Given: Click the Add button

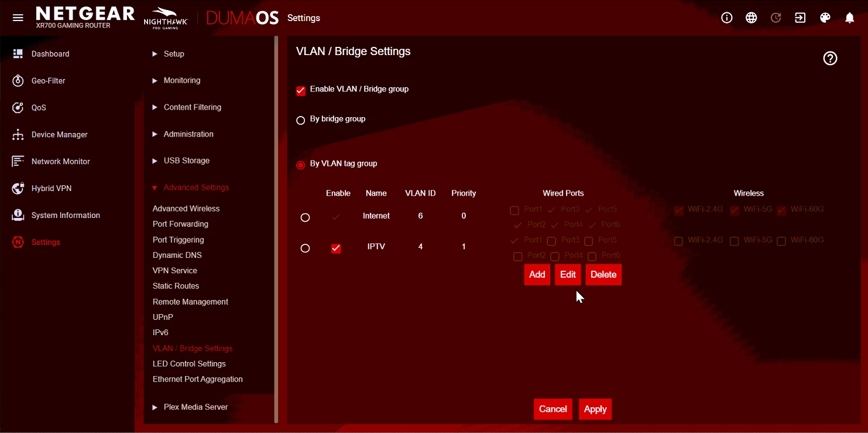Looking at the screenshot, I should click(537, 275).
